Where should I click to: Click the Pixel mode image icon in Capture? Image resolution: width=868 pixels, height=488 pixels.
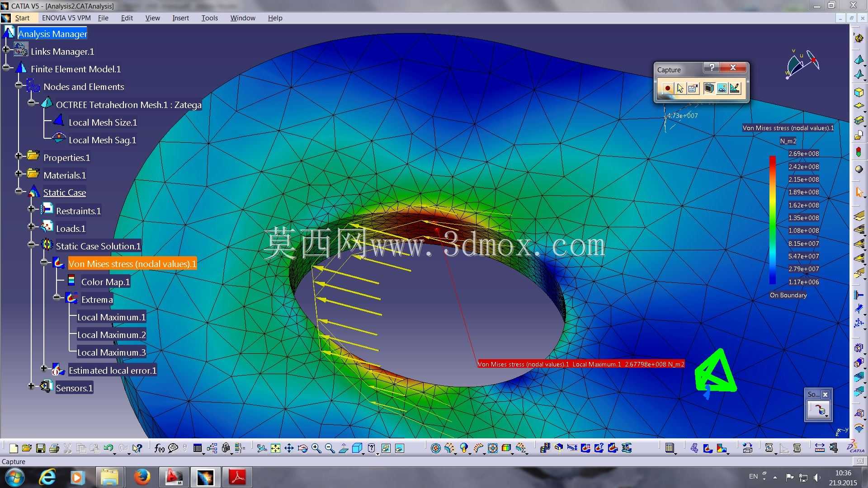tap(722, 88)
